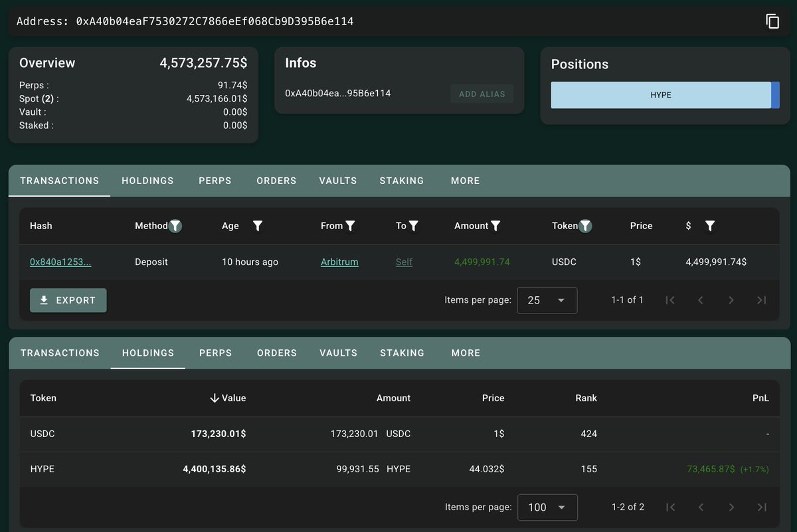797x532 pixels.
Task: Switch to Perps tab in lower panel
Action: (216, 353)
